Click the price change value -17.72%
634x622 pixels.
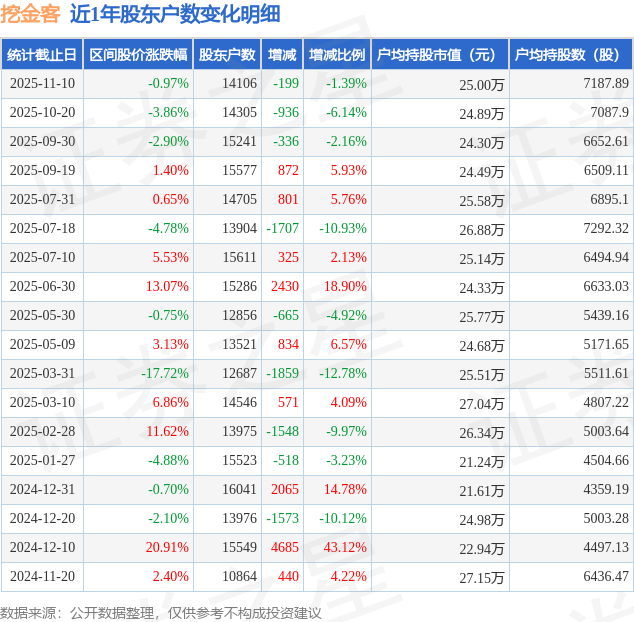pyautogui.click(x=165, y=373)
